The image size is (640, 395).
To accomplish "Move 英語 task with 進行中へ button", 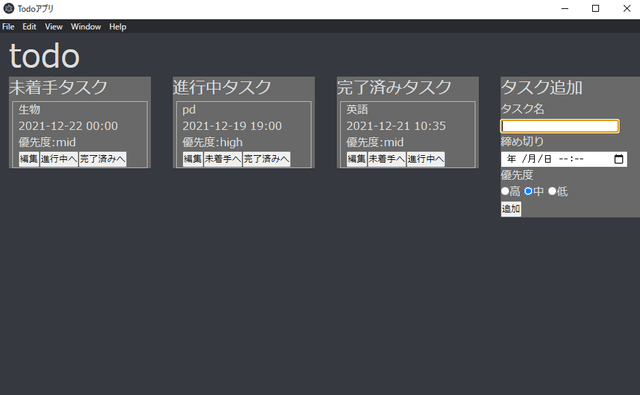I will click(426, 159).
